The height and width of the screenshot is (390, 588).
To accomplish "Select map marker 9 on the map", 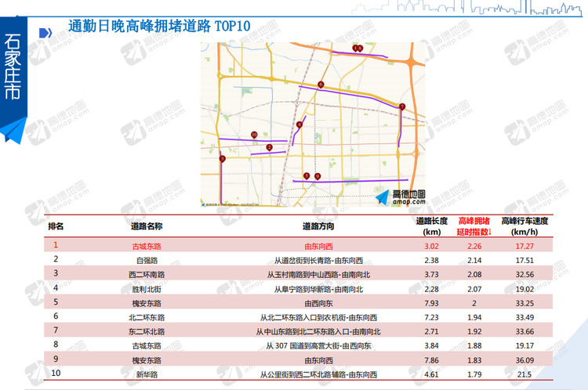I will tap(318, 176).
